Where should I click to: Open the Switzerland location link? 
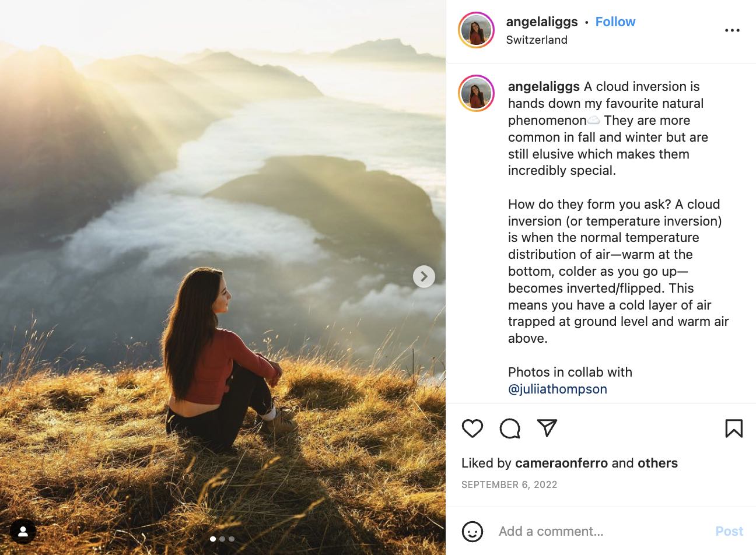point(536,40)
